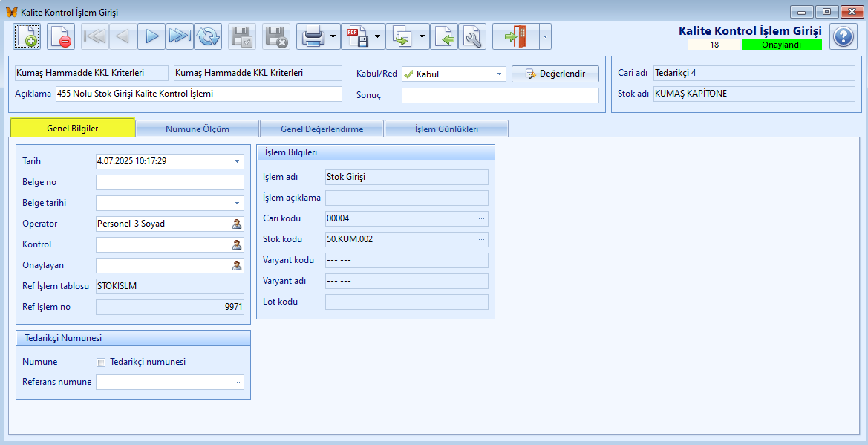Screen dimensions: 868x445
Task: Click the Stok adı value KUMAŞ KAPİTONE
Action: pyautogui.click(x=754, y=94)
